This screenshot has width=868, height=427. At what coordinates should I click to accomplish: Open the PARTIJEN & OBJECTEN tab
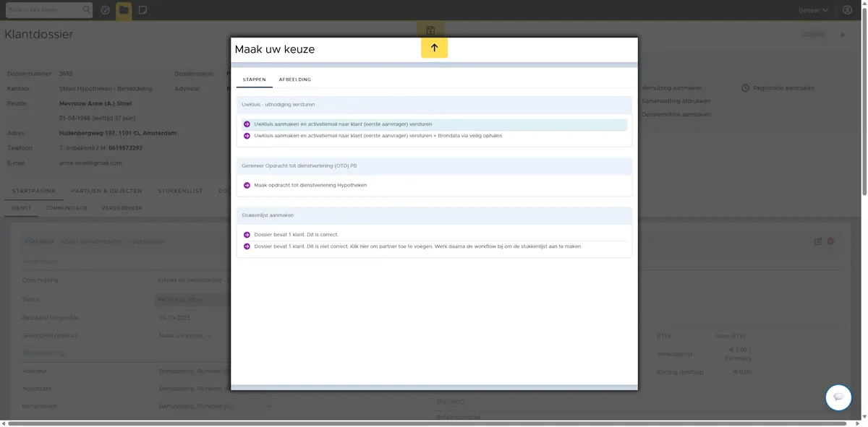click(x=106, y=191)
